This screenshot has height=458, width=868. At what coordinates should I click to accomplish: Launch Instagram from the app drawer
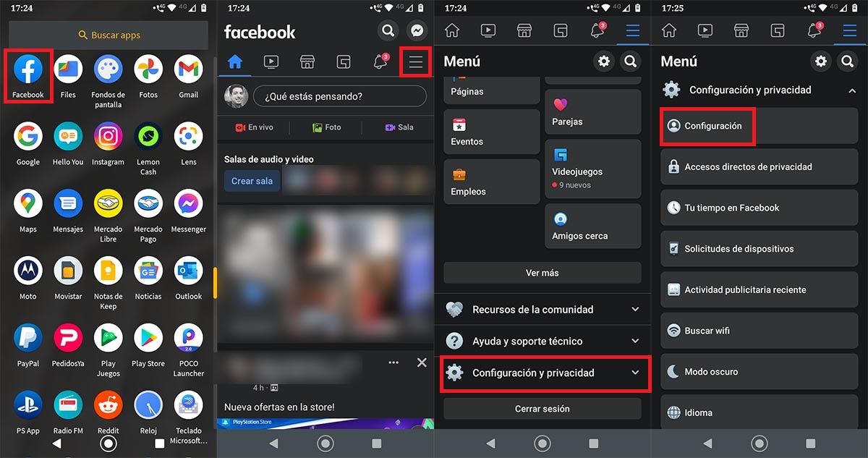(x=108, y=136)
